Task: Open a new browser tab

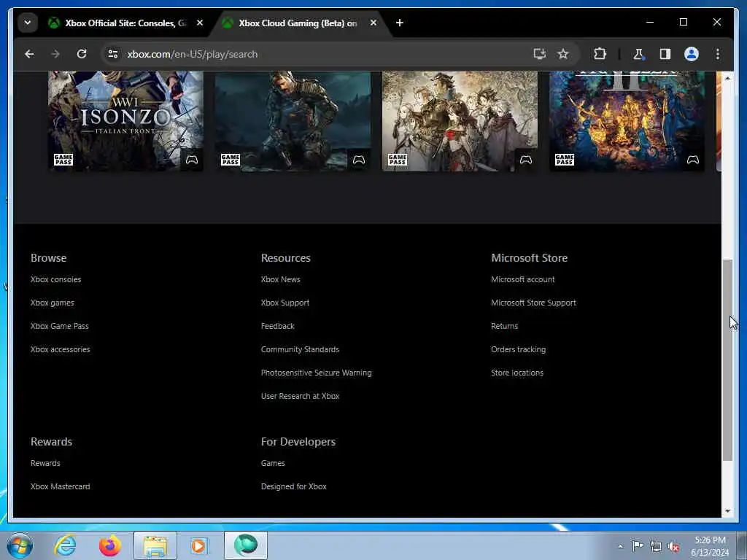Action: [400, 23]
